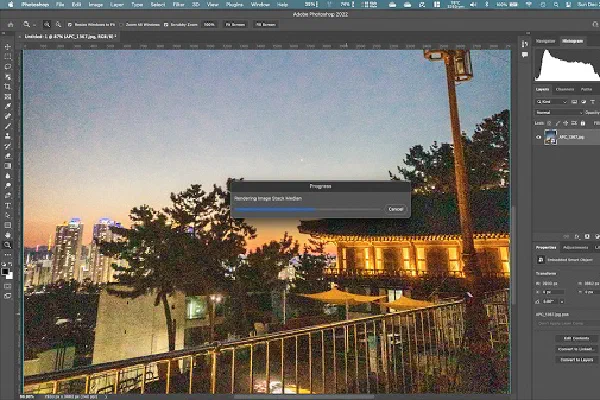Image resolution: width=600 pixels, height=400 pixels.
Task: Click the zoom-out magnifier in options bar
Action: [x=57, y=23]
